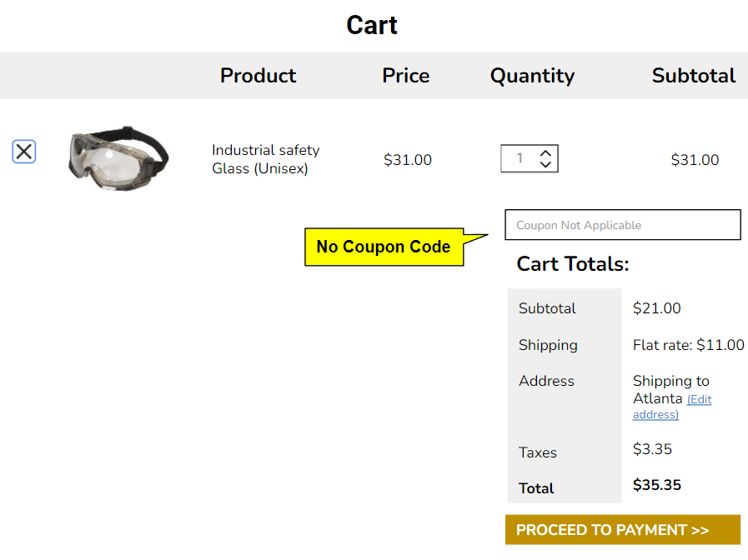Click the Subtotal column header
The width and height of the screenshot is (748, 560).
tap(693, 76)
